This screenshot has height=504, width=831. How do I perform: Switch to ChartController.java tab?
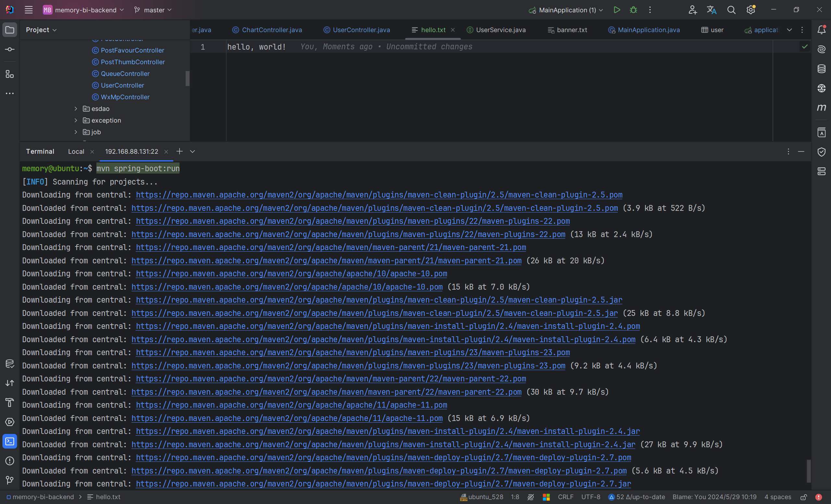pos(267,30)
